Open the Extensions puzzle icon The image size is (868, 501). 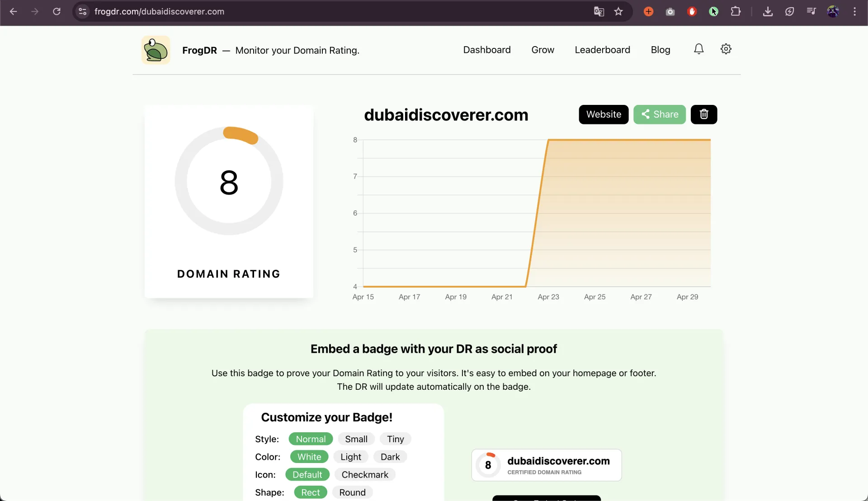pos(736,12)
